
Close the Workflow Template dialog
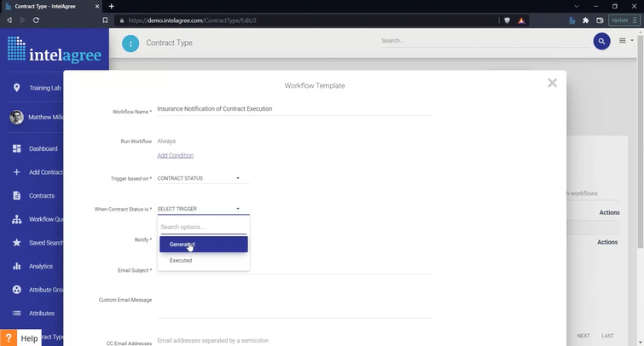pyautogui.click(x=553, y=83)
